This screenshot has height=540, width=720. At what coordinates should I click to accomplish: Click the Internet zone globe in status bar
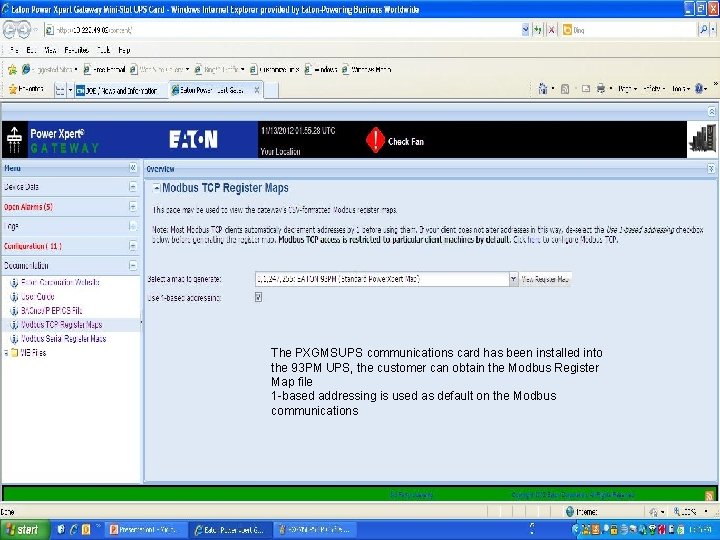tap(569, 512)
